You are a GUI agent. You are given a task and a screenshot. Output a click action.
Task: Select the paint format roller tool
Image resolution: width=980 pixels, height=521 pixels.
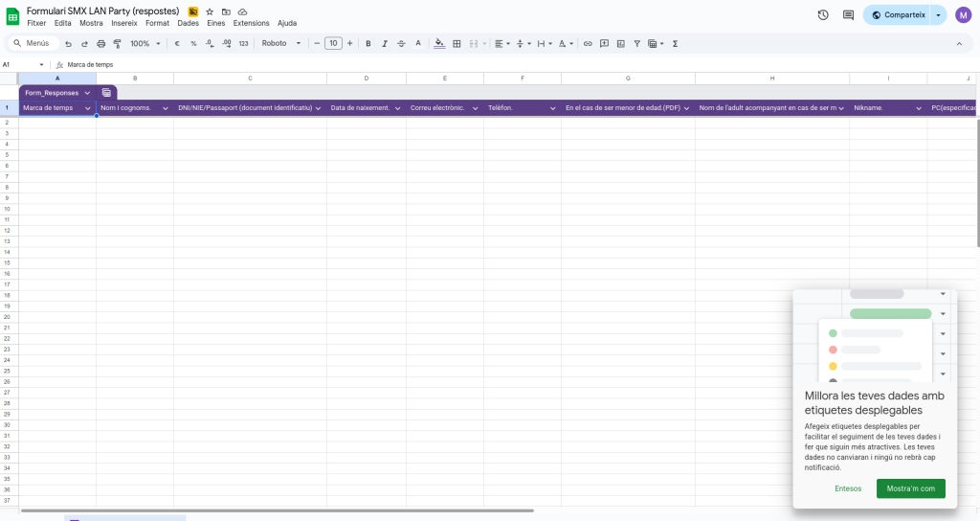tap(117, 43)
